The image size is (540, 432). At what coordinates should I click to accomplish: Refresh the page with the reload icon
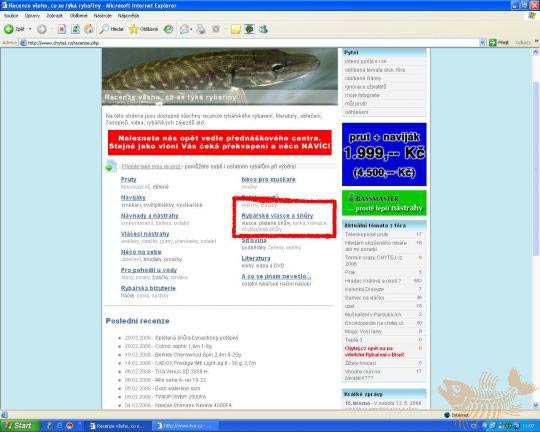[75, 29]
